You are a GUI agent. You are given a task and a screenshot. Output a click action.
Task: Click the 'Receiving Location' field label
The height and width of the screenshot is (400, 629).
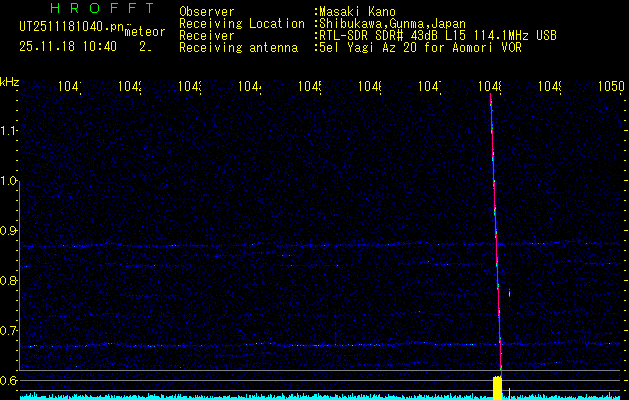pyautogui.click(x=241, y=23)
